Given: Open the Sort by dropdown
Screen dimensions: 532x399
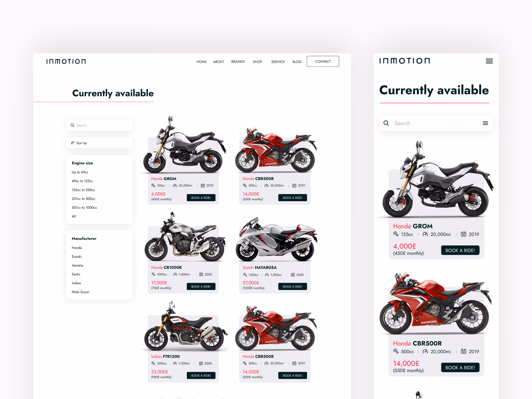Looking at the screenshot, I should coord(99,143).
